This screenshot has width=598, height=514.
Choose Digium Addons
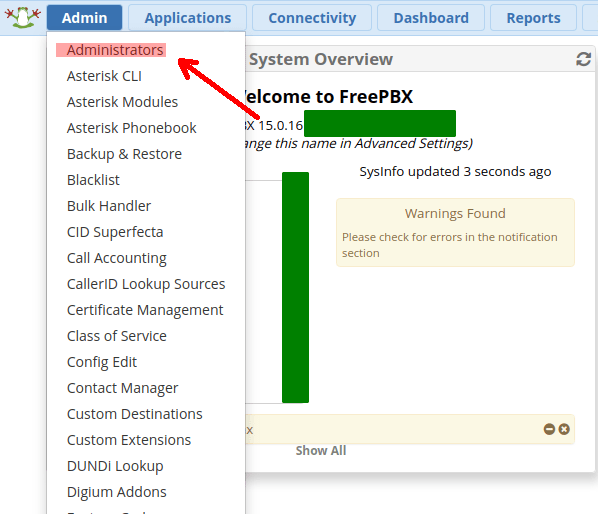117,492
